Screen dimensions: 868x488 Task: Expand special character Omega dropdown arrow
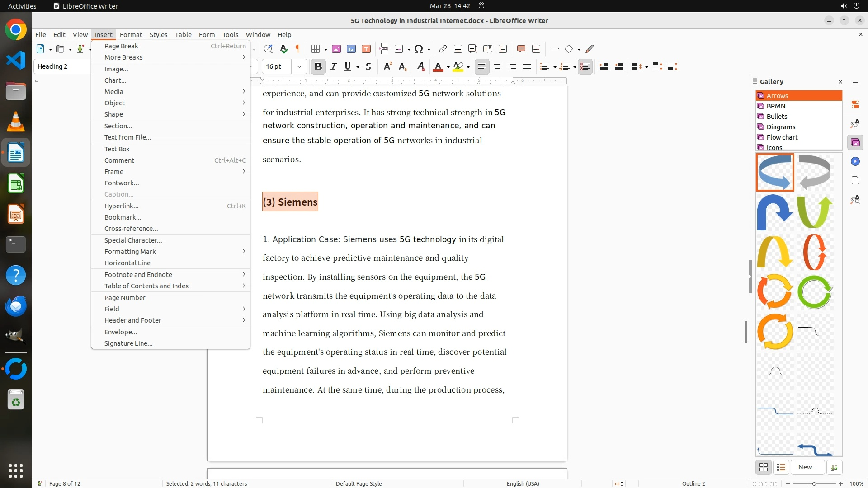[x=429, y=49]
